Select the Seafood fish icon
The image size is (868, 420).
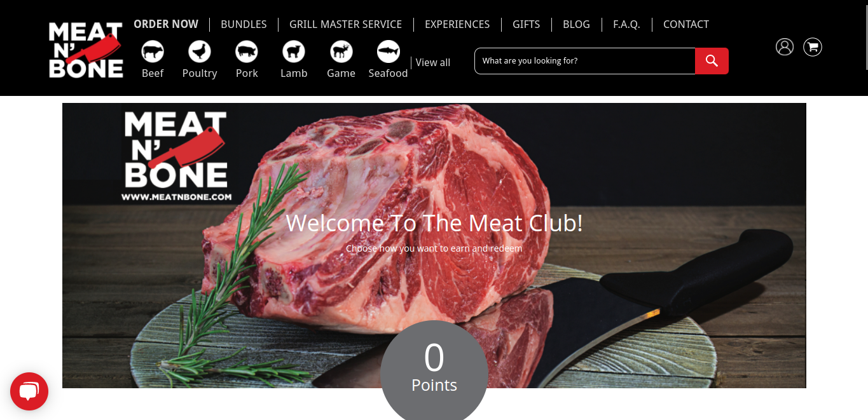point(388,51)
